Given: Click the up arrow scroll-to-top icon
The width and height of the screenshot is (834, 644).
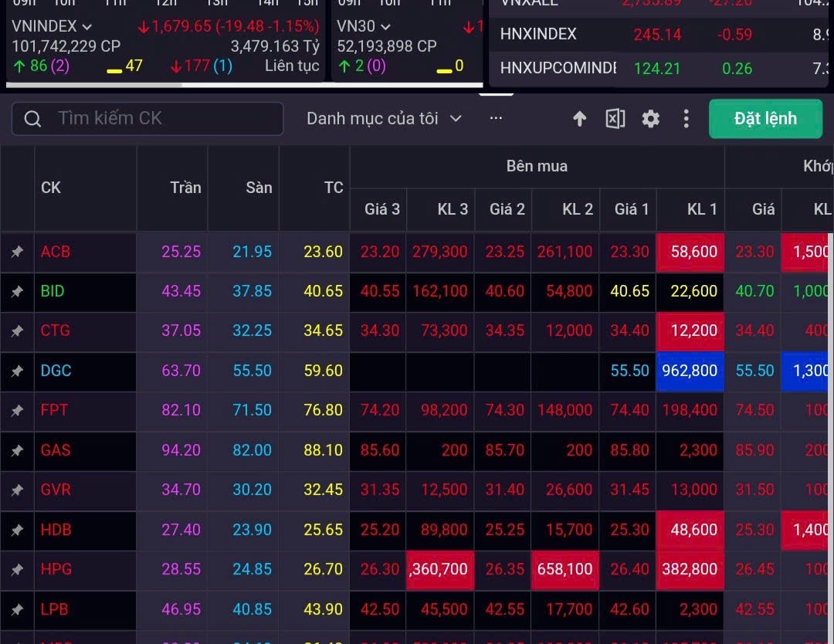Looking at the screenshot, I should [x=579, y=119].
